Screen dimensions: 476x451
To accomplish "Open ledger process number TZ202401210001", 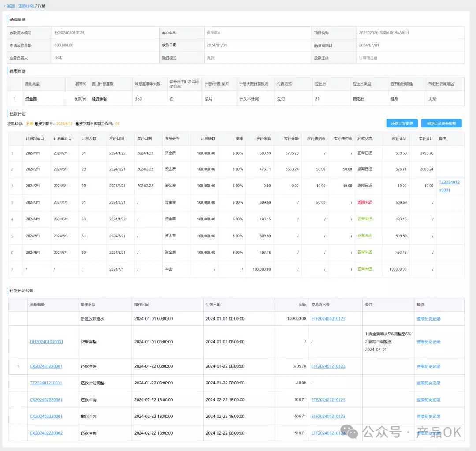I will [46, 383].
